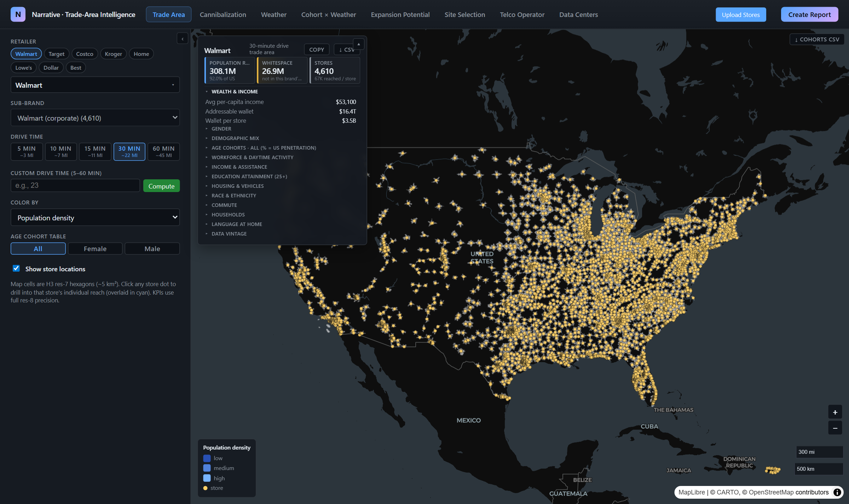Open the Site Selection tab
The image size is (849, 504).
coord(465,15)
